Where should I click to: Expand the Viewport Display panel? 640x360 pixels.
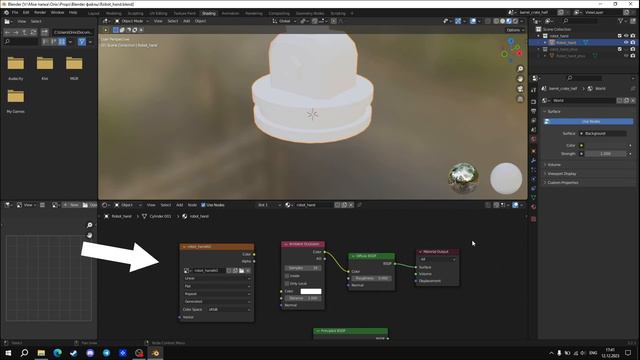coord(561,174)
